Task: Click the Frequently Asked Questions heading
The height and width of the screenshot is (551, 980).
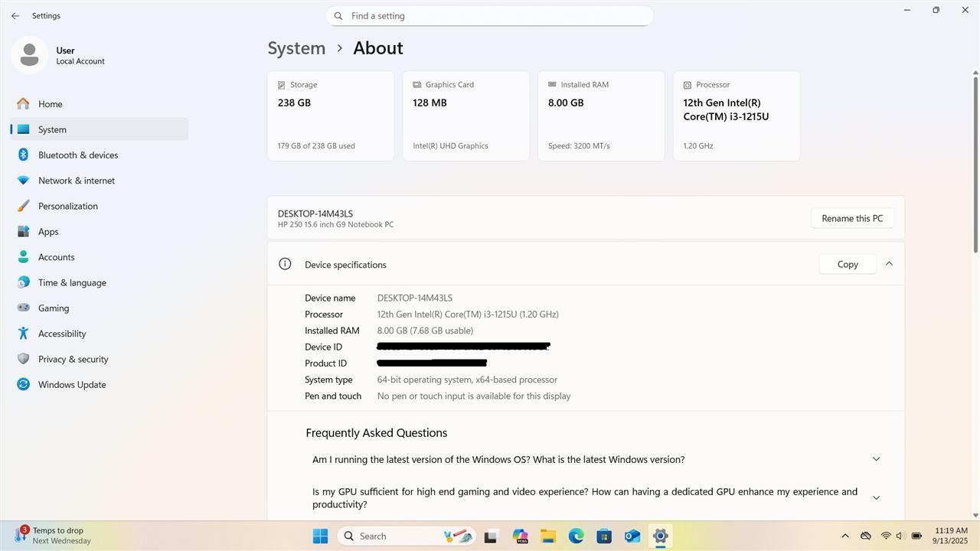Action: point(377,432)
